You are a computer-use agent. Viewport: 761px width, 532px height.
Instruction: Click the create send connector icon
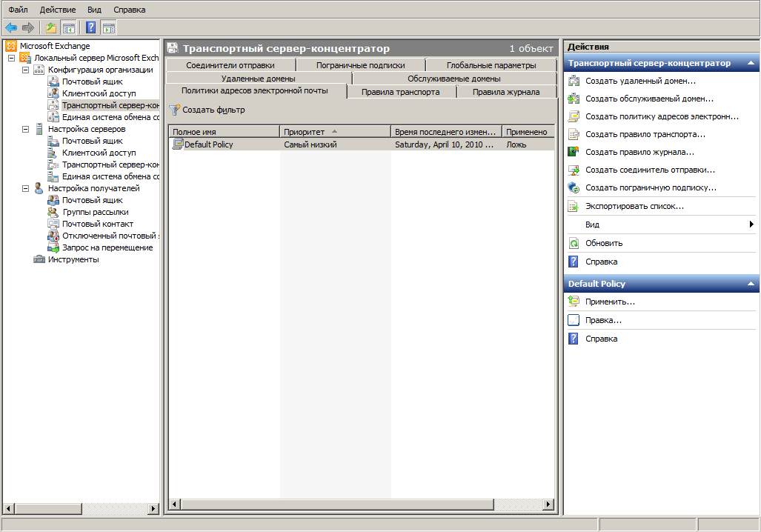click(574, 170)
